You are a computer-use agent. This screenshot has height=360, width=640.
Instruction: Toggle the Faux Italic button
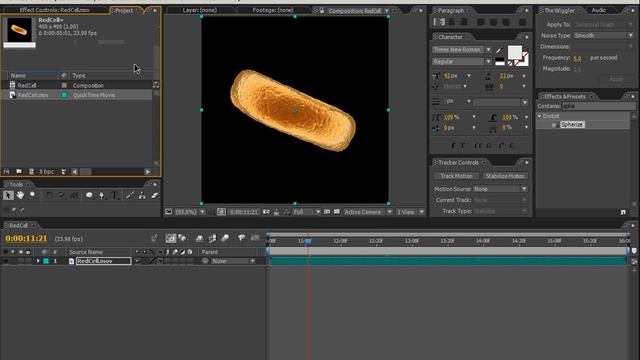pyautogui.click(x=463, y=146)
